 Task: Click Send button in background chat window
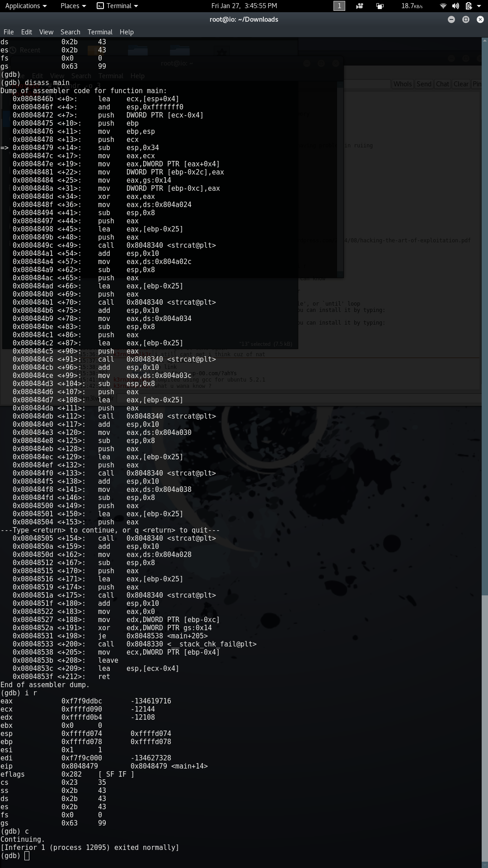tap(424, 84)
